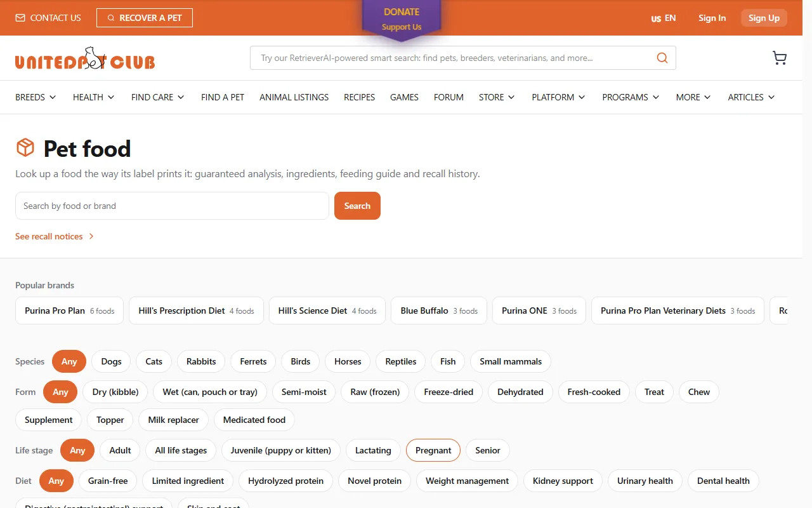Select Dry (kibble) form filter
This screenshot has width=812, height=508.
point(115,392)
